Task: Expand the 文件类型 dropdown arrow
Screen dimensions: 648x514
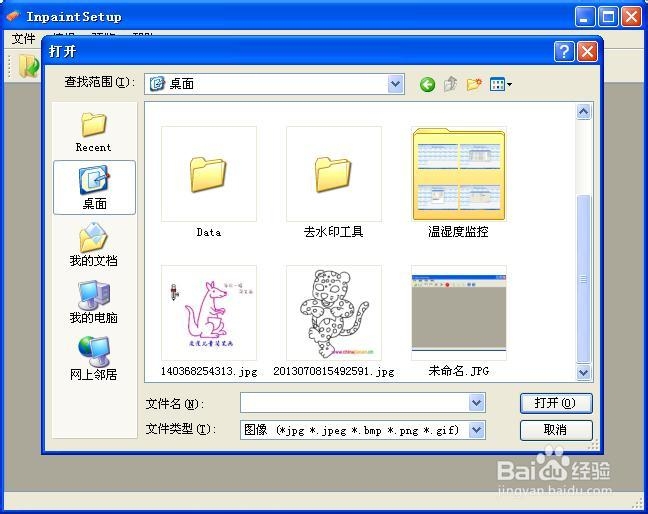Action: pos(476,430)
